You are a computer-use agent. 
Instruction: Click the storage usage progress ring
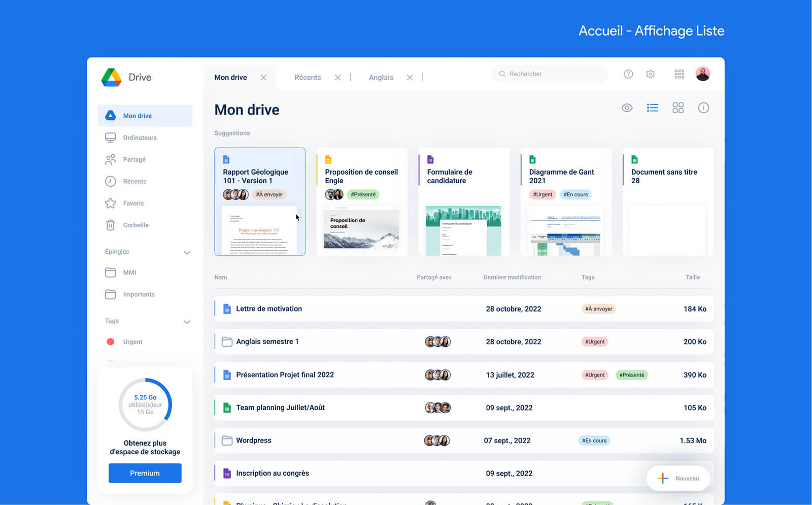[x=145, y=405]
